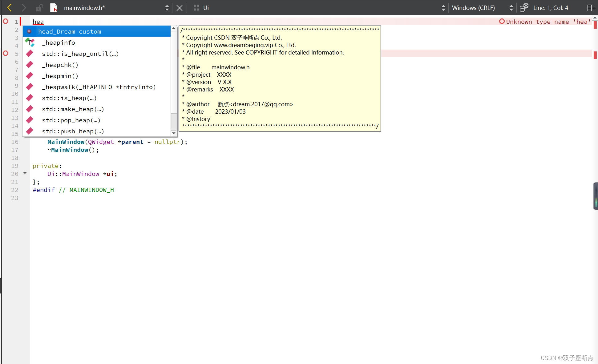Click the split editor icon
This screenshot has width=598, height=364.
click(x=590, y=8)
